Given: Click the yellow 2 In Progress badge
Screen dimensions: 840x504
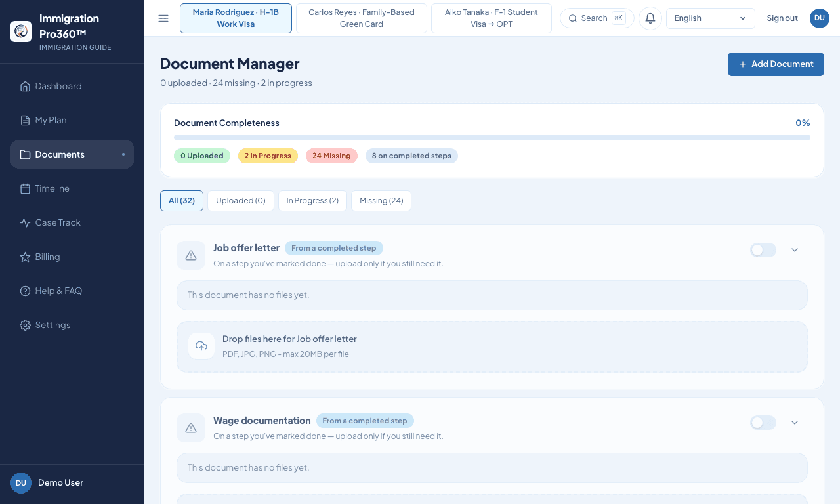Looking at the screenshot, I should (x=268, y=156).
